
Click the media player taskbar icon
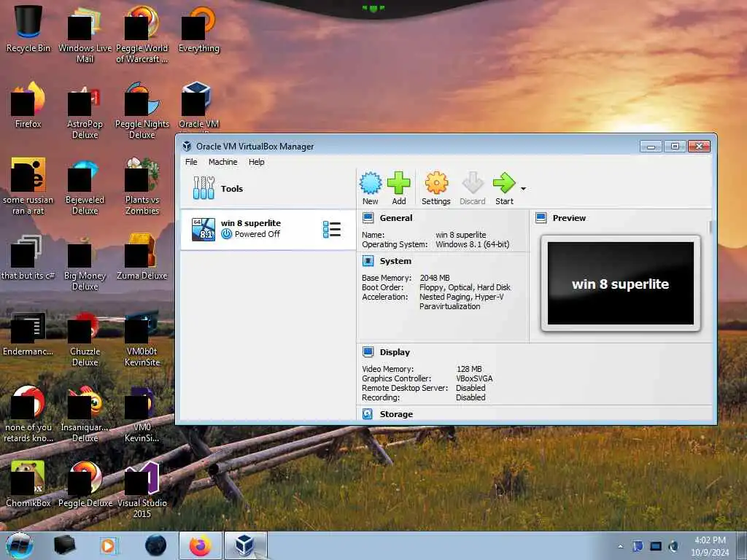coord(108,545)
